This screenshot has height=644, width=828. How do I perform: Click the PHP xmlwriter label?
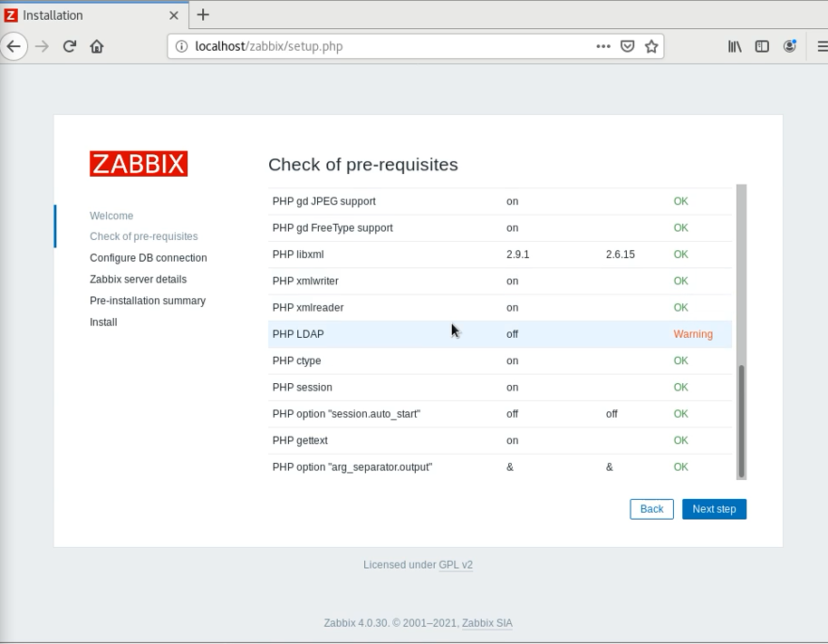point(306,281)
